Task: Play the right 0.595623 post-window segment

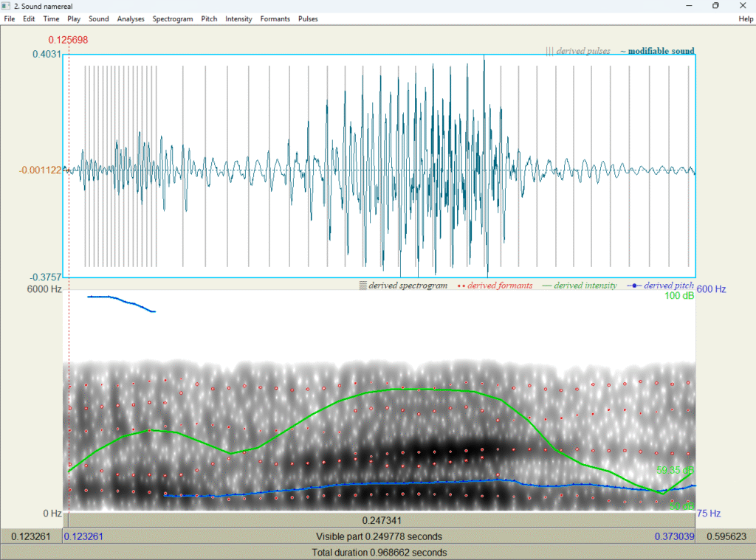Action: [x=726, y=536]
